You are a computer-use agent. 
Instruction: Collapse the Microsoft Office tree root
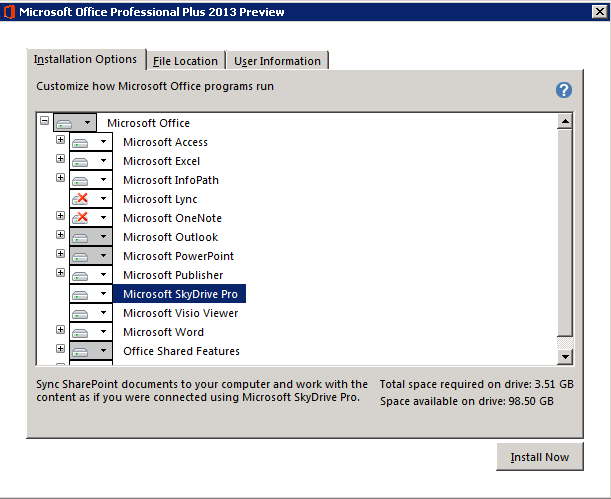tap(44, 120)
